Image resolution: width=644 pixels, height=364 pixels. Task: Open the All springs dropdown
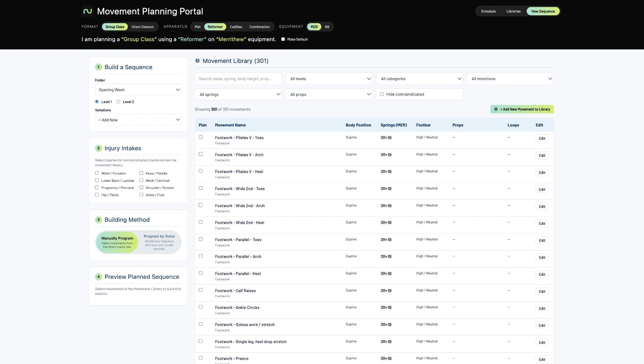[x=238, y=95]
